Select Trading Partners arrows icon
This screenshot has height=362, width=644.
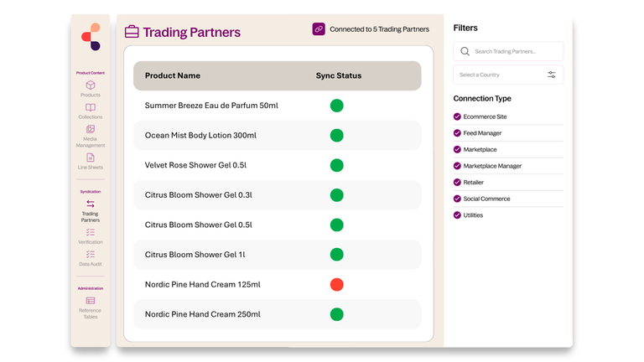(x=91, y=204)
